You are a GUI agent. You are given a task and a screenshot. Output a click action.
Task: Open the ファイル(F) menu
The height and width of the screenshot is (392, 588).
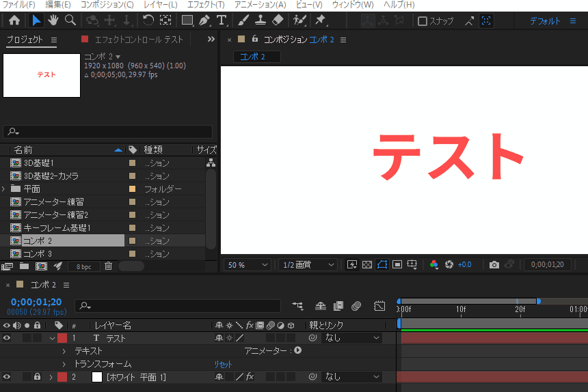[18, 5]
